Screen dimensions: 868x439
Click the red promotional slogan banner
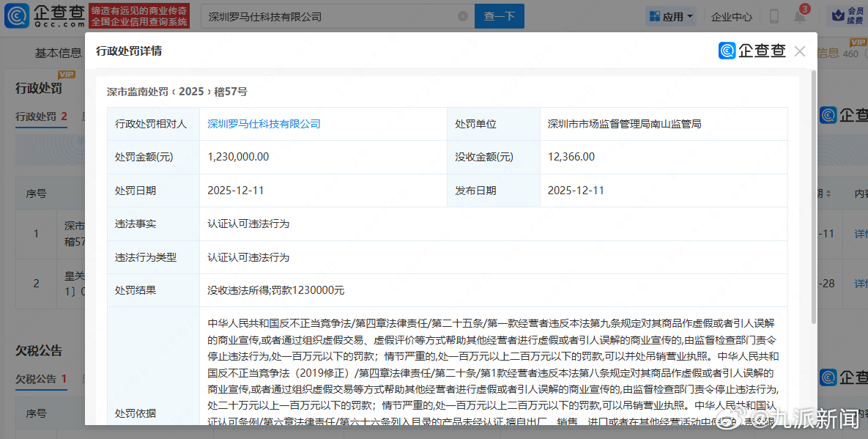[140, 15]
